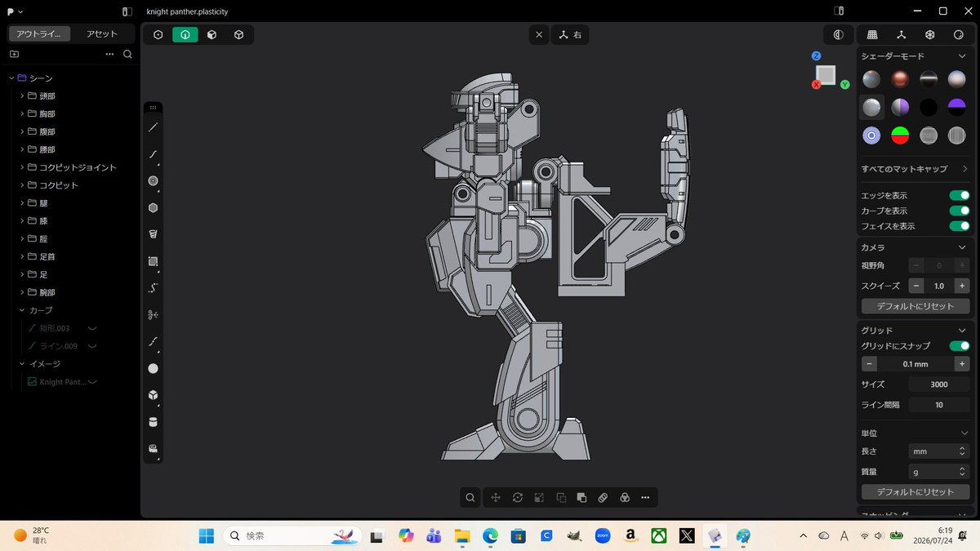
Task: Toggle the half-circle overlay contrast icon
Action: (x=838, y=35)
